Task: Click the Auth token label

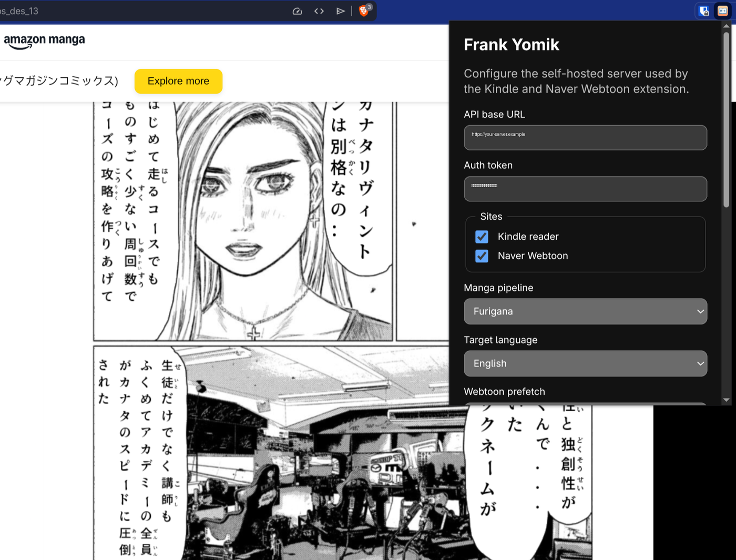Action: coord(488,165)
